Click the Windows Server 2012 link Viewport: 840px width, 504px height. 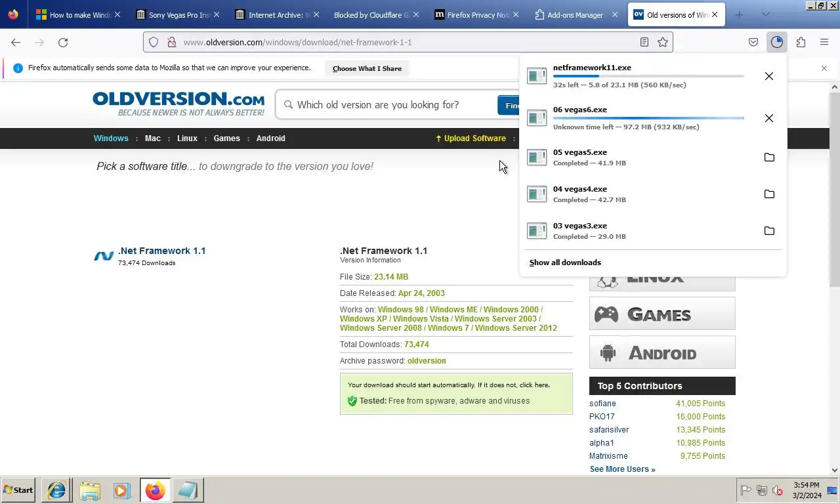tap(516, 328)
